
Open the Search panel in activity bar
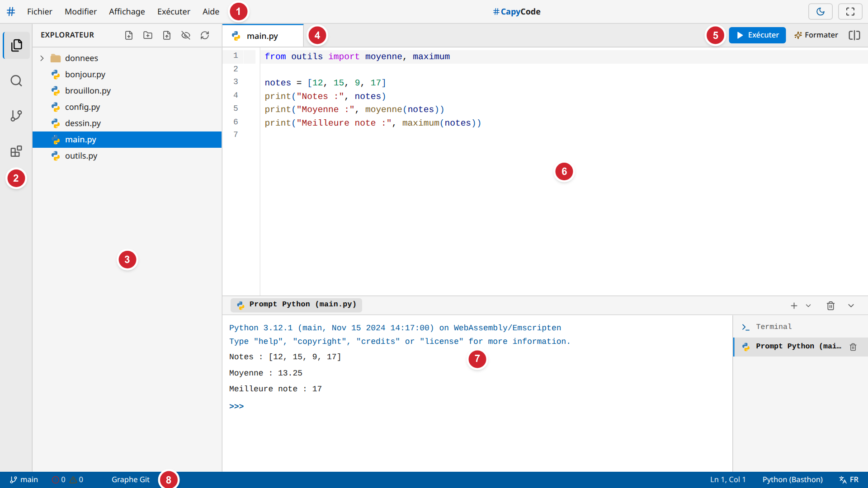17,81
